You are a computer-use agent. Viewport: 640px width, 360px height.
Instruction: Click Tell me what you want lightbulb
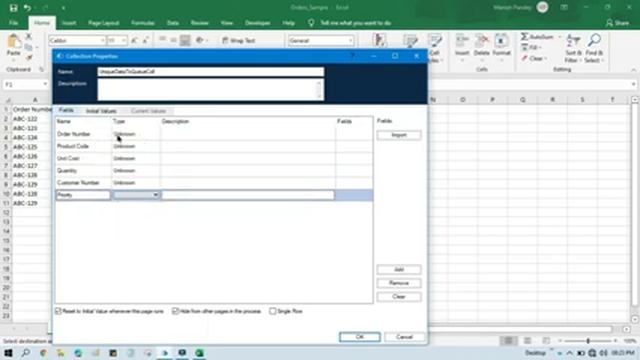click(311, 23)
